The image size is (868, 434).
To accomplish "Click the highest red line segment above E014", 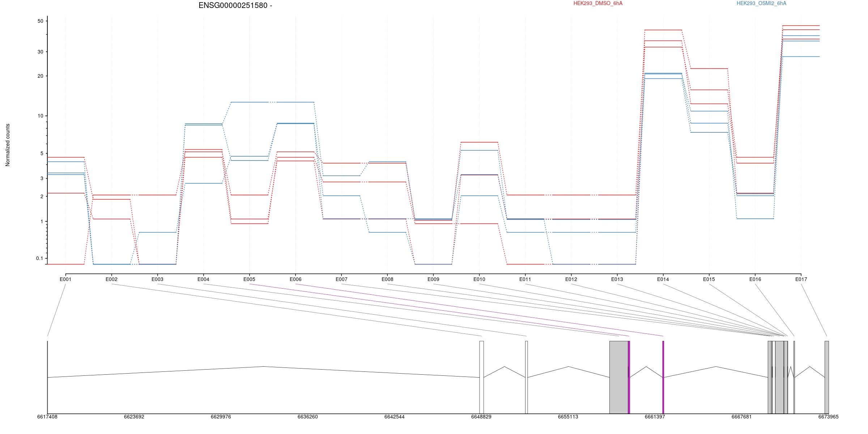I will (663, 30).
